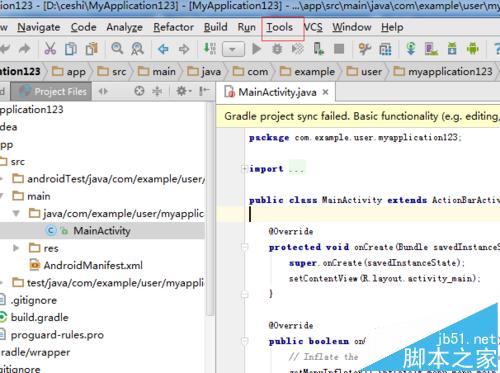Select the Project Files view tab
The width and height of the screenshot is (500, 373).
tap(51, 91)
